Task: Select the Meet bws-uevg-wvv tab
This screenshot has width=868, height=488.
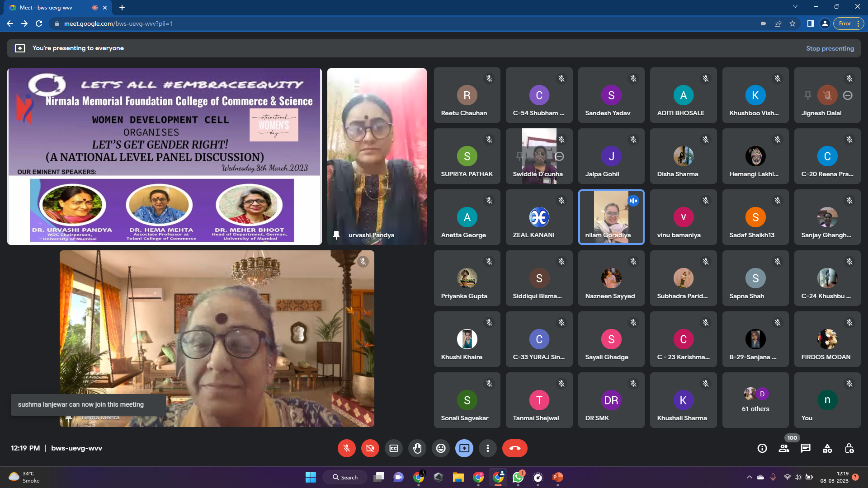Action: [x=50, y=8]
